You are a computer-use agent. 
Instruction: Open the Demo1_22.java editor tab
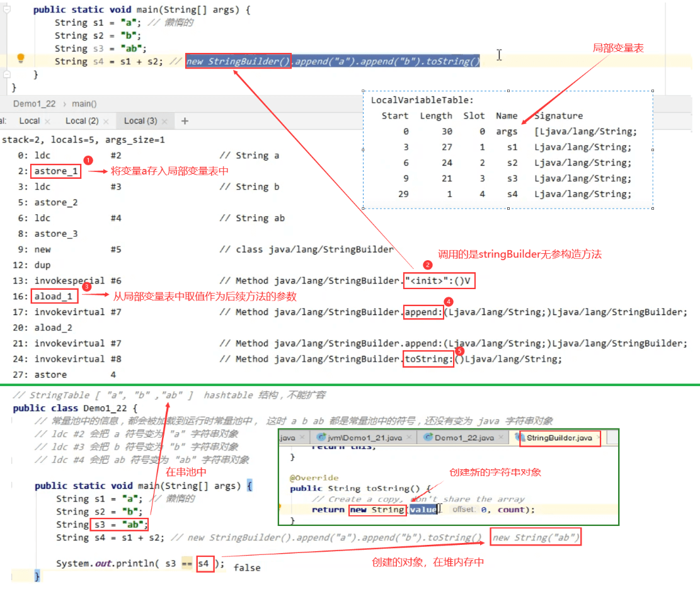coord(464,438)
